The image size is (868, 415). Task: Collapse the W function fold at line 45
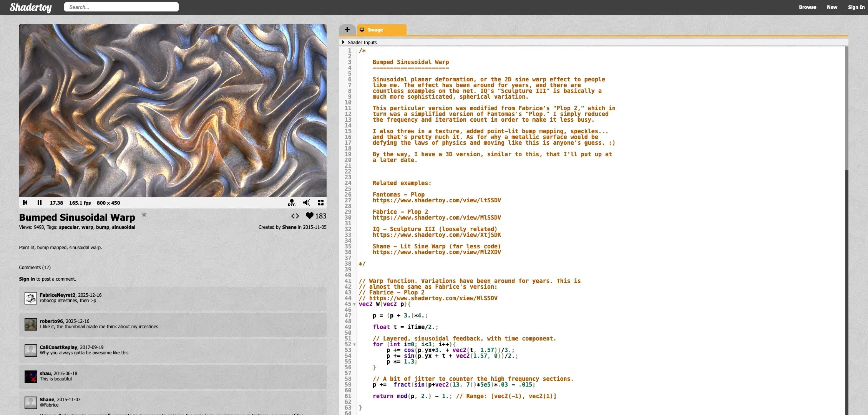pyautogui.click(x=354, y=304)
